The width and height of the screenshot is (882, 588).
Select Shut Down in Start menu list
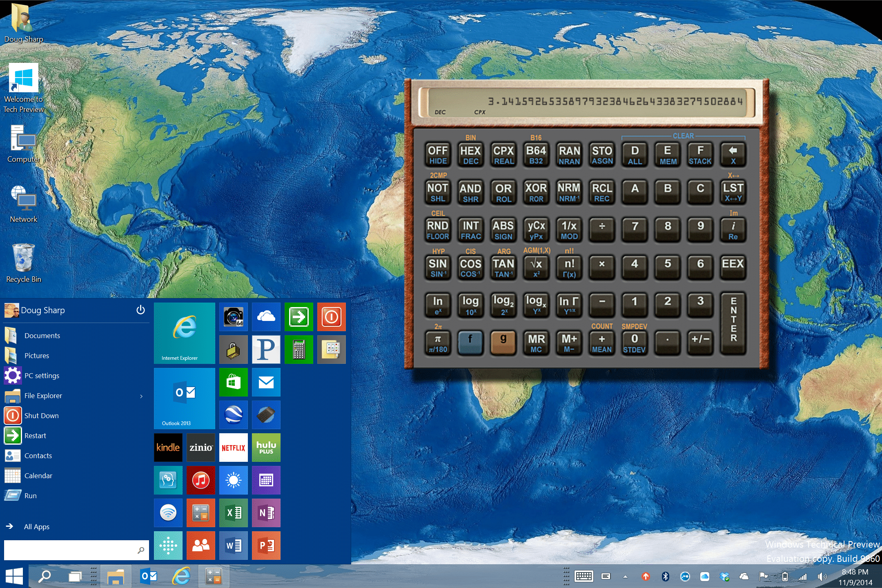(x=76, y=416)
